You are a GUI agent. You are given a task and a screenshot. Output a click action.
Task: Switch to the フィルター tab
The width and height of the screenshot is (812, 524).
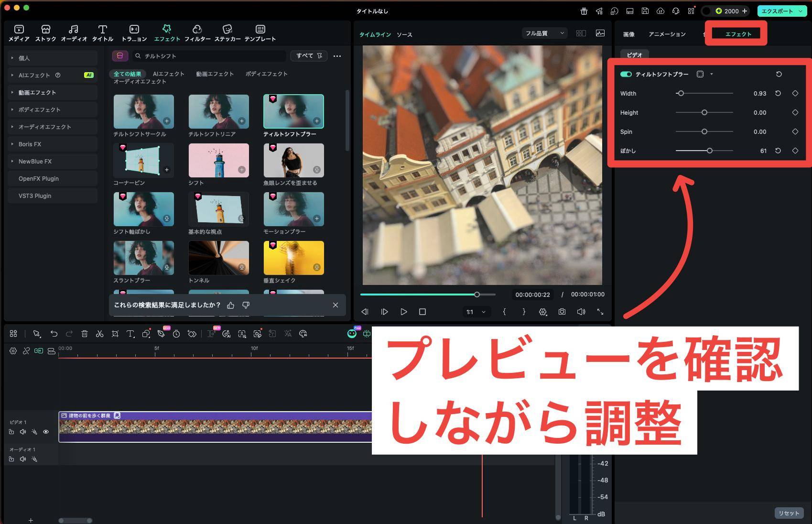coord(197,33)
